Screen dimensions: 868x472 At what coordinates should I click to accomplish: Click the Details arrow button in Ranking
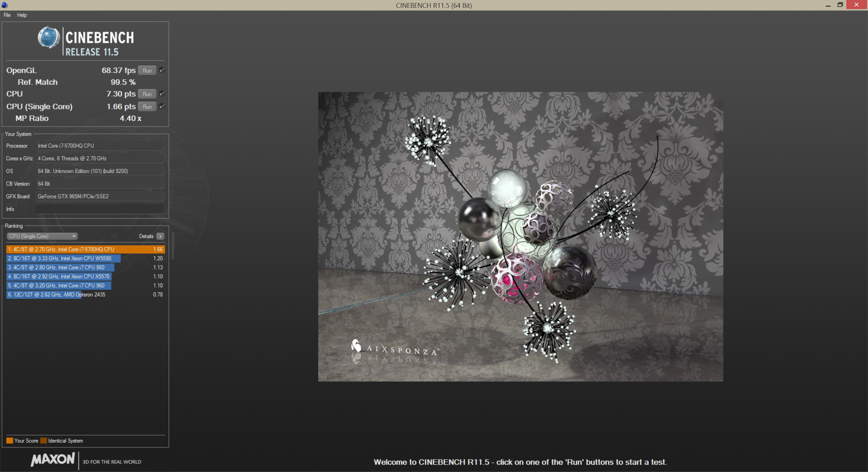(x=160, y=236)
